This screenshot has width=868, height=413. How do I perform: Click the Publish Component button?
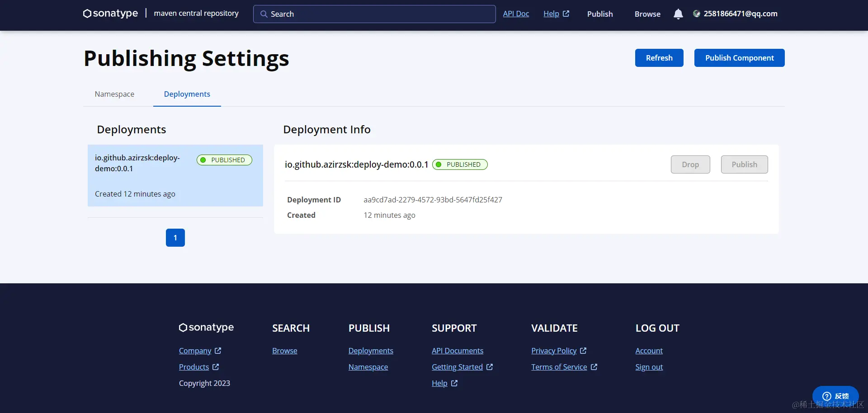pyautogui.click(x=740, y=58)
